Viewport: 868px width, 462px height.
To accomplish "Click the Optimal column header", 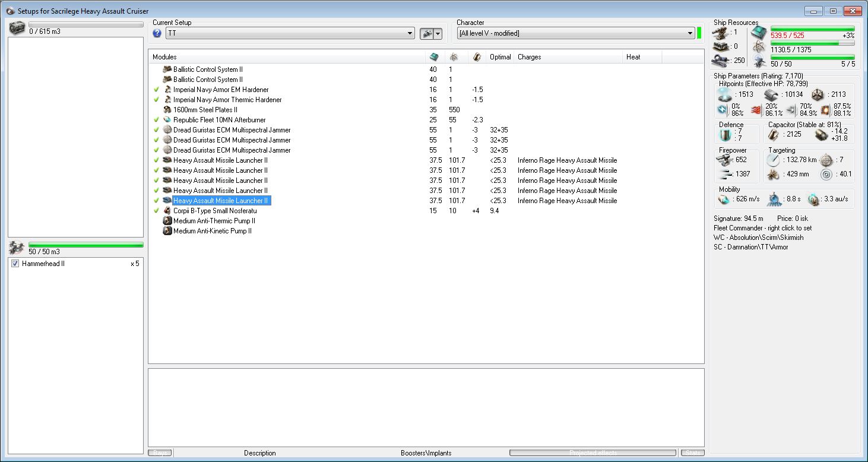I will coord(500,57).
